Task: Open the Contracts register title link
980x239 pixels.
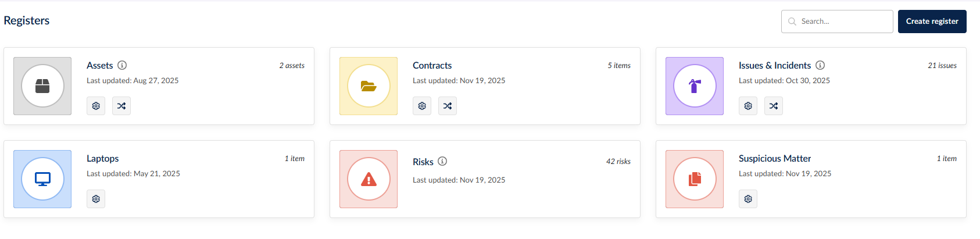Action: [432, 66]
